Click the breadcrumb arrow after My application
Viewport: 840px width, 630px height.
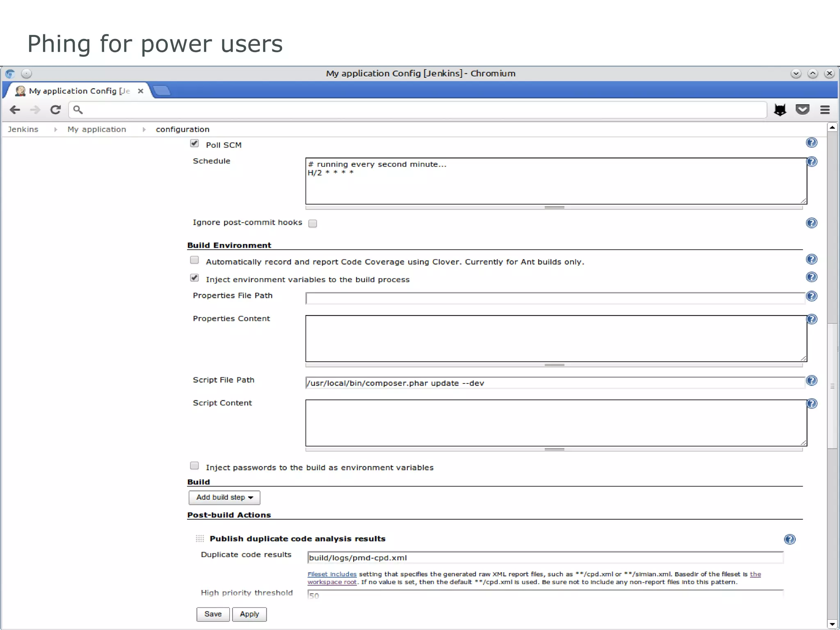(144, 130)
